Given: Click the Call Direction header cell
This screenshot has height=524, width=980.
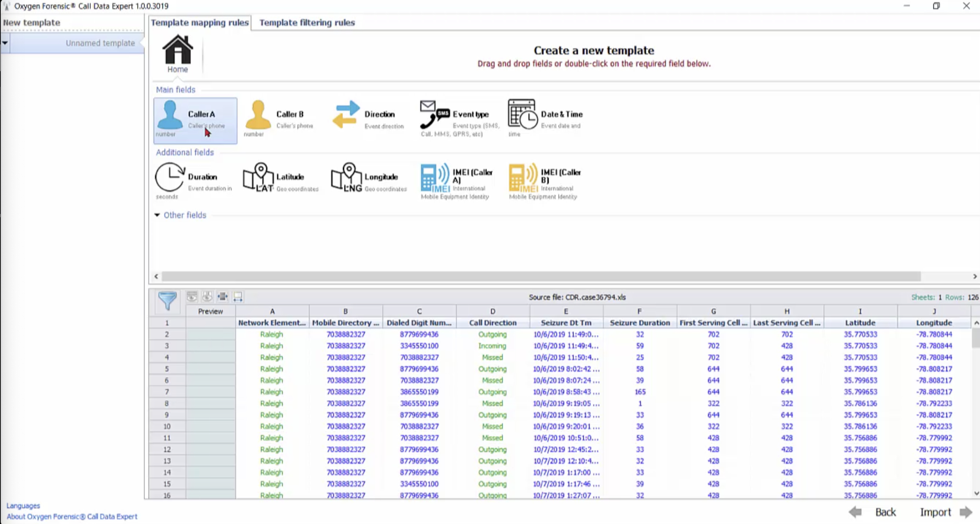Looking at the screenshot, I should click(x=493, y=323).
